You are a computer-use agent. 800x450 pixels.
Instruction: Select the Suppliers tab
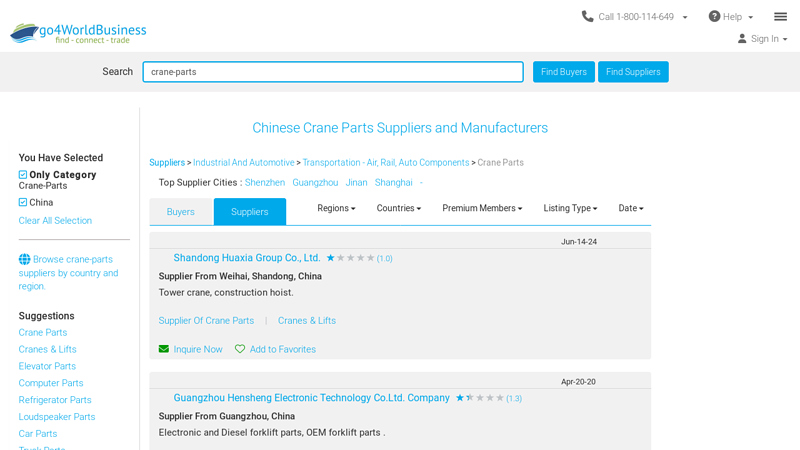[249, 212]
